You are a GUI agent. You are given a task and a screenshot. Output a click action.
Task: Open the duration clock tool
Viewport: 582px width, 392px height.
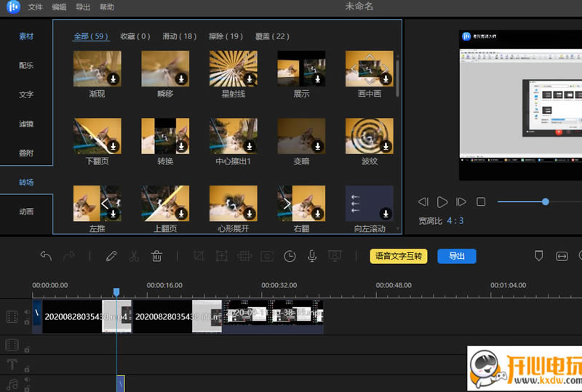click(290, 256)
